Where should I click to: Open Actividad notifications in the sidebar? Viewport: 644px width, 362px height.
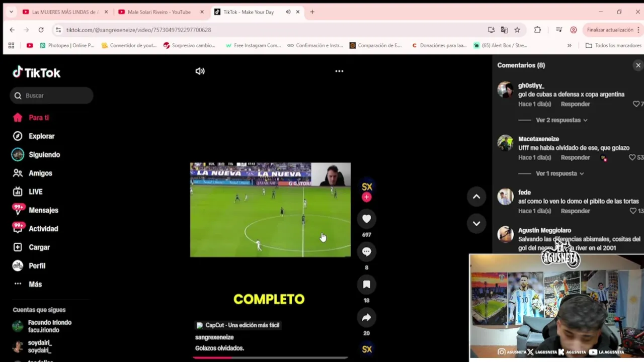point(43,229)
